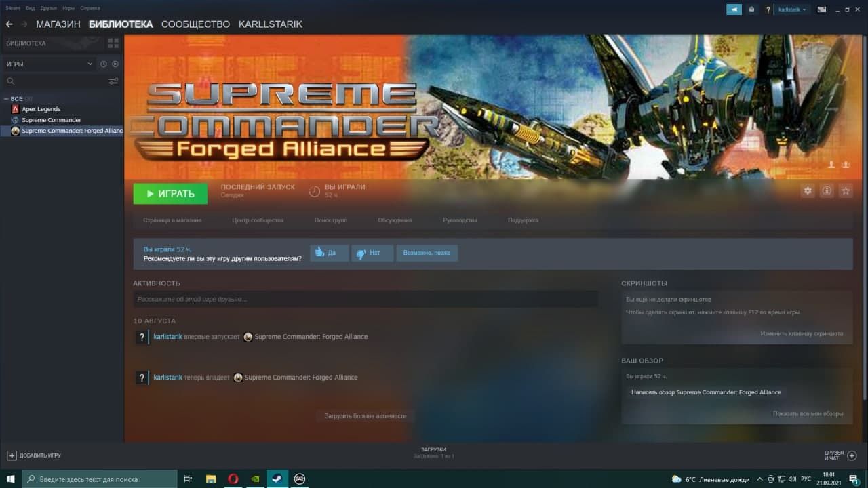The height and width of the screenshot is (488, 868).
Task: Open the Вид menu
Action: click(30, 8)
